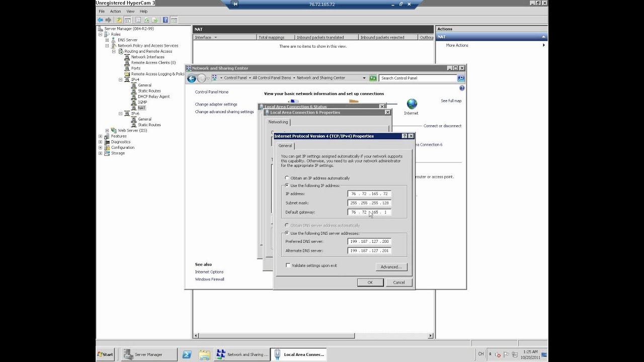This screenshot has height=362, width=644.
Task: Open the blue help icon in Network and Sharing Center
Action: (x=462, y=88)
